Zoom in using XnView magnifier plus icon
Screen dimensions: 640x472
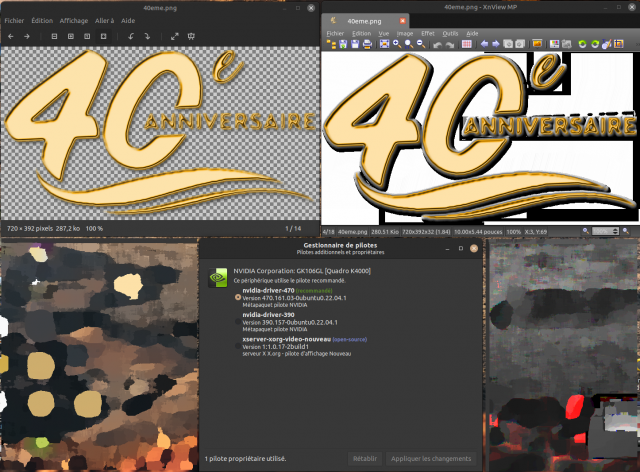tap(397, 44)
